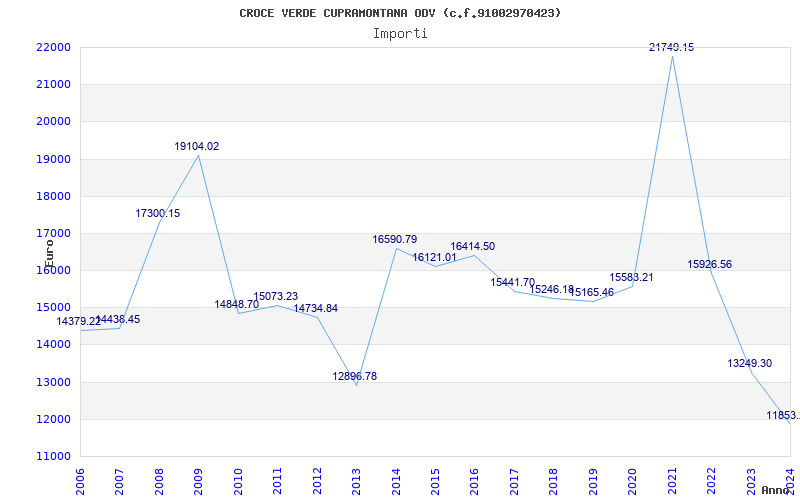This screenshot has height=500, width=800.
Task: Select the x-axis year 2021
Action: pyautogui.click(x=672, y=482)
